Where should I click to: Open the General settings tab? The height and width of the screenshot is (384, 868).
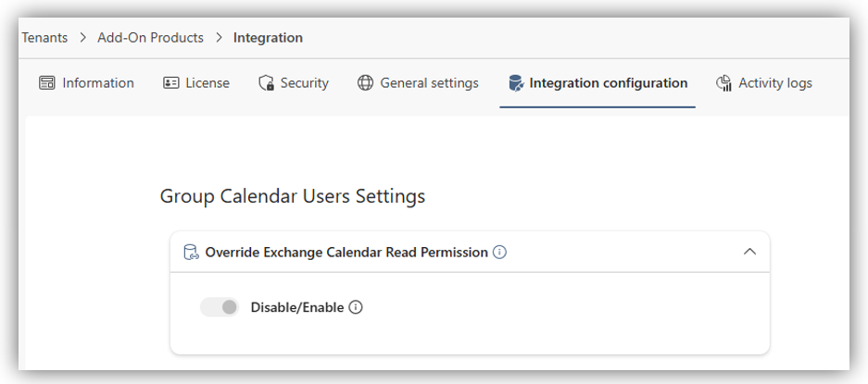coord(429,83)
